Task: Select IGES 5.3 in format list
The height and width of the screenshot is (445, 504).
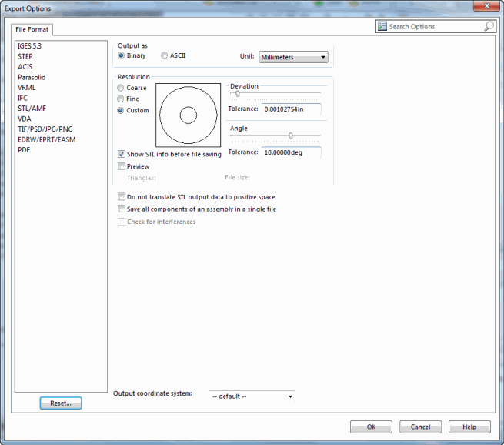Action: point(29,46)
